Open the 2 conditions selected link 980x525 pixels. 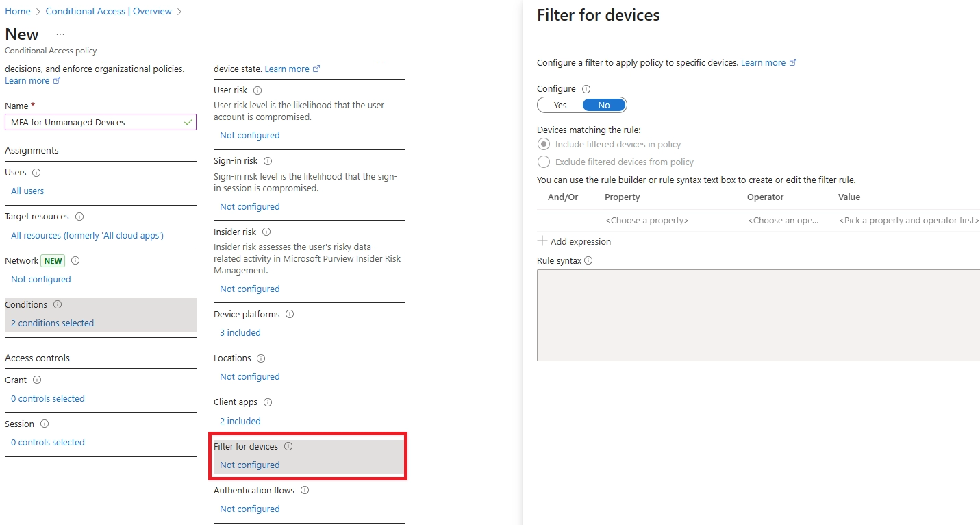[x=53, y=323]
